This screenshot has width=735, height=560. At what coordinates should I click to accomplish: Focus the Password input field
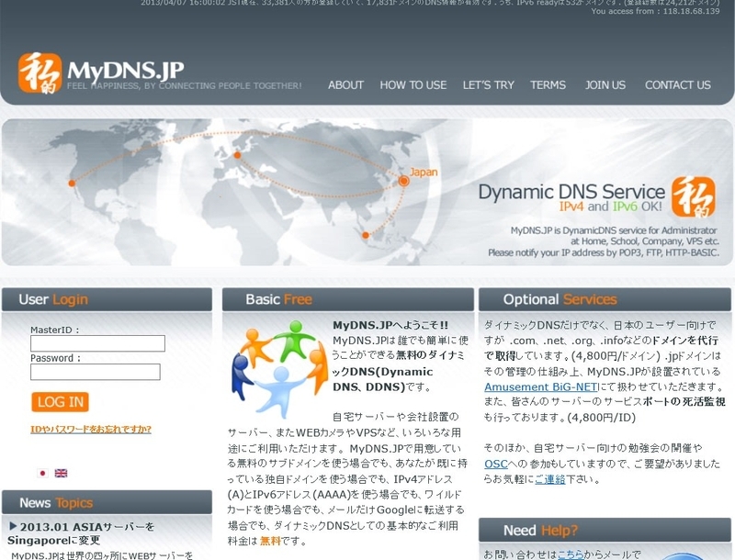tap(96, 372)
